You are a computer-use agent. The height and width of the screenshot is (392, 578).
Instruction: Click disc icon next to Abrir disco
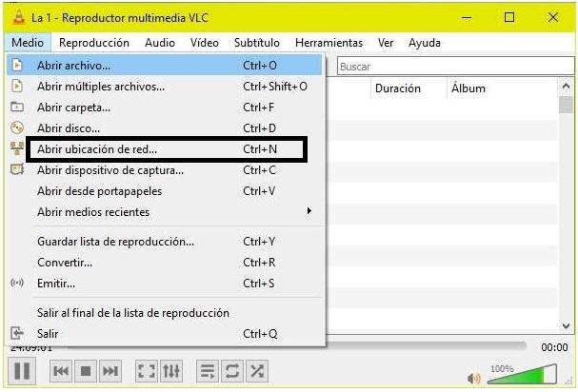17,127
